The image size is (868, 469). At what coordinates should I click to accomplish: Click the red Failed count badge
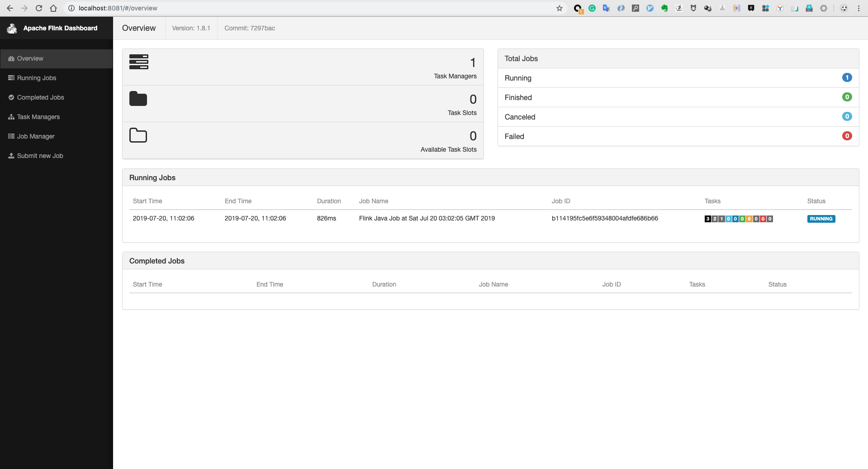847,136
